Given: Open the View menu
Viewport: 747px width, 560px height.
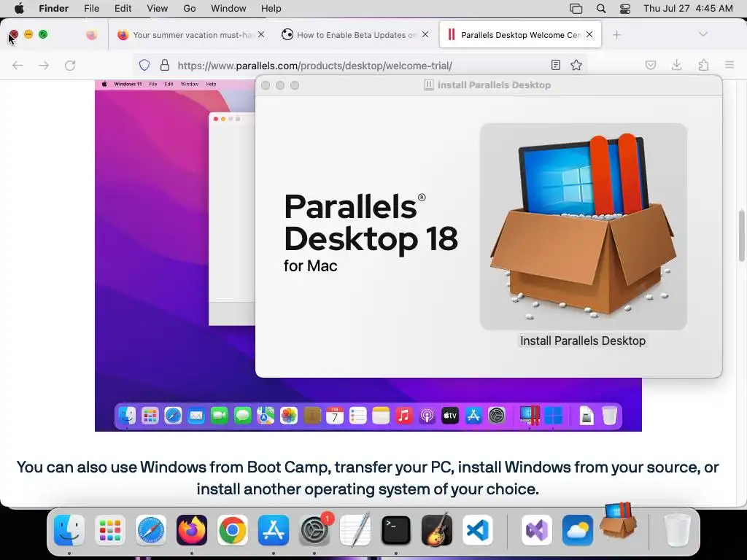Looking at the screenshot, I should point(158,9).
